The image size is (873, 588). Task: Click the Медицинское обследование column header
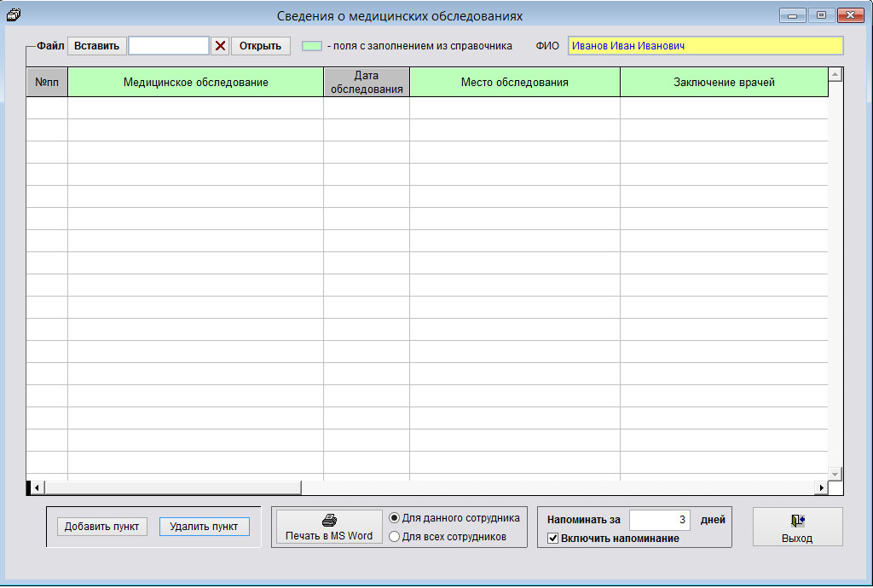click(195, 83)
